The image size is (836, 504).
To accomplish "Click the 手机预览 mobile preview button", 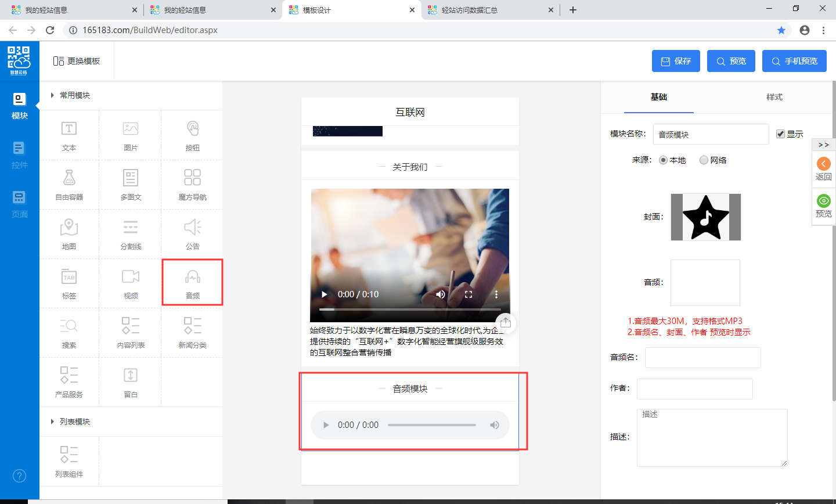I will (794, 61).
